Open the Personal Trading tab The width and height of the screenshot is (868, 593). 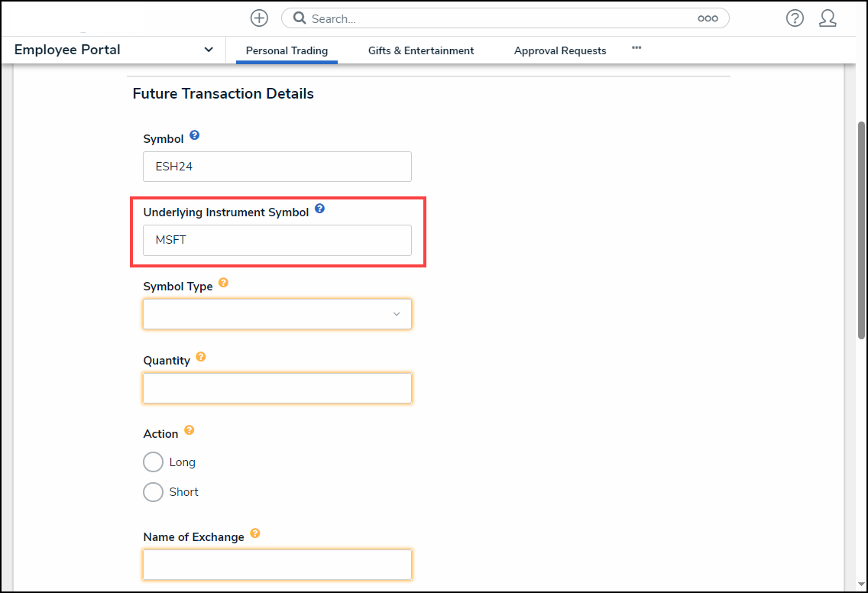point(287,50)
